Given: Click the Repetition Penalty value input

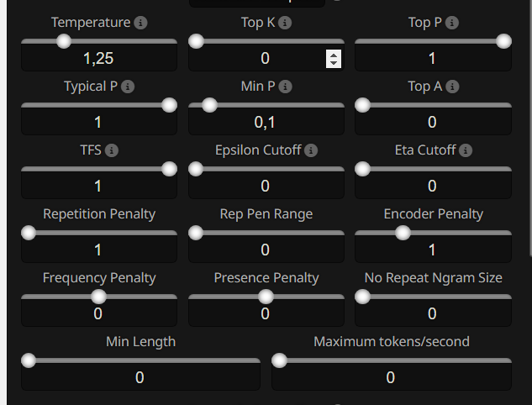Looking at the screenshot, I should point(98,250).
